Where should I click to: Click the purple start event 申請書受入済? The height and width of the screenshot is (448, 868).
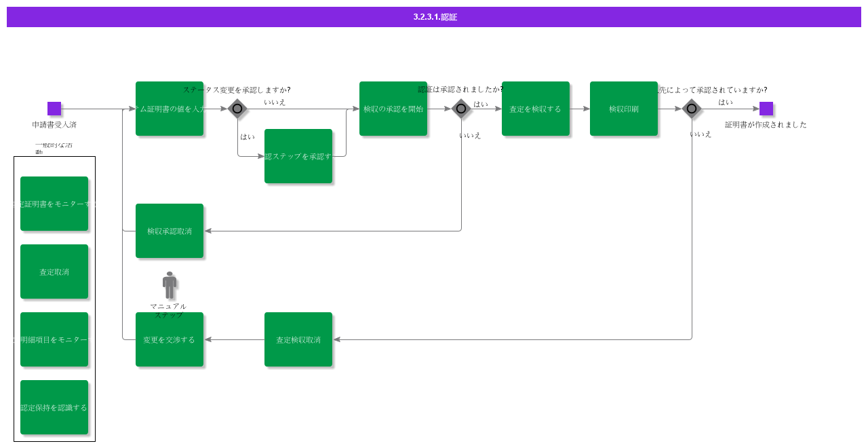tap(54, 109)
